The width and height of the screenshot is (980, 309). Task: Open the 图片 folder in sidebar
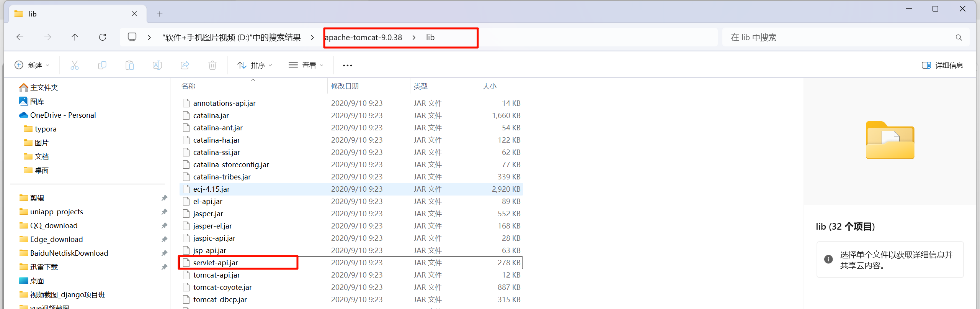36,143
